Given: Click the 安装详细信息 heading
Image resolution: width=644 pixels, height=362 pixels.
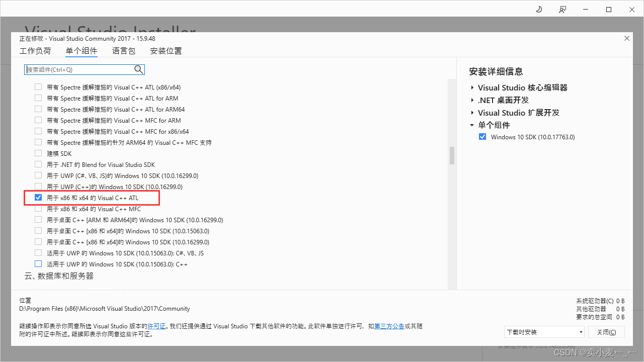Looking at the screenshot, I should pyautogui.click(x=496, y=71).
